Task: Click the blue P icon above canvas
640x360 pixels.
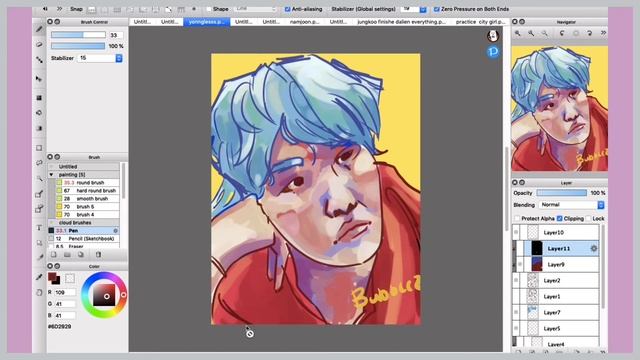Action: click(x=493, y=51)
